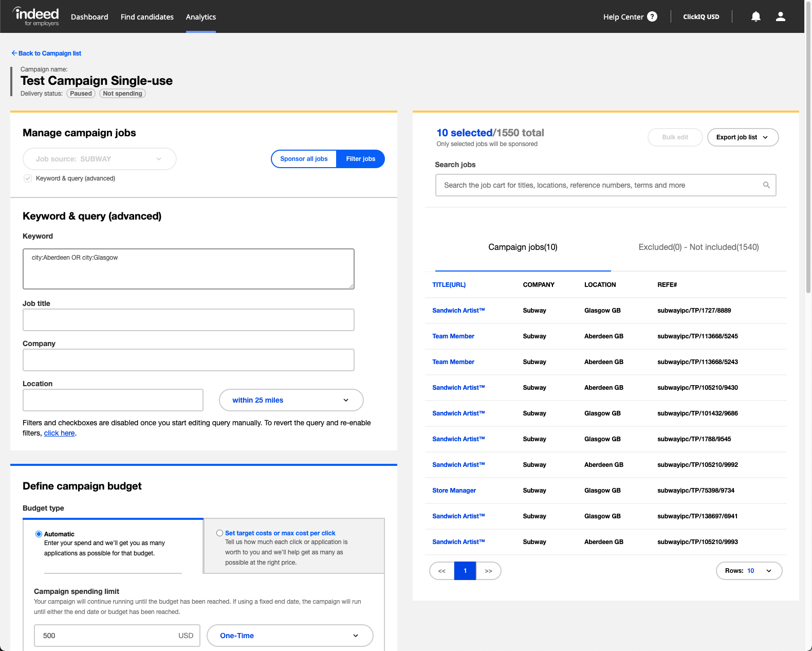This screenshot has height=651, width=812.
Task: Click the 'click here' revert query link
Action: pos(60,433)
